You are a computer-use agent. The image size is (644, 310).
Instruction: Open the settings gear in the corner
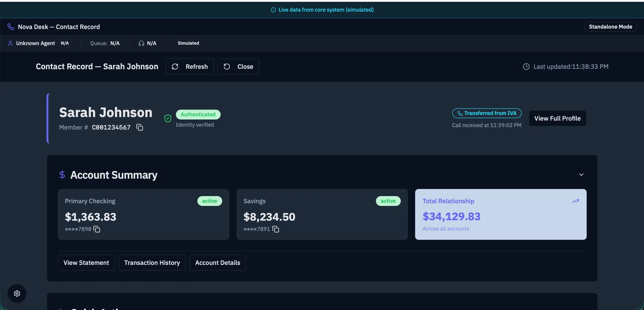(x=17, y=293)
